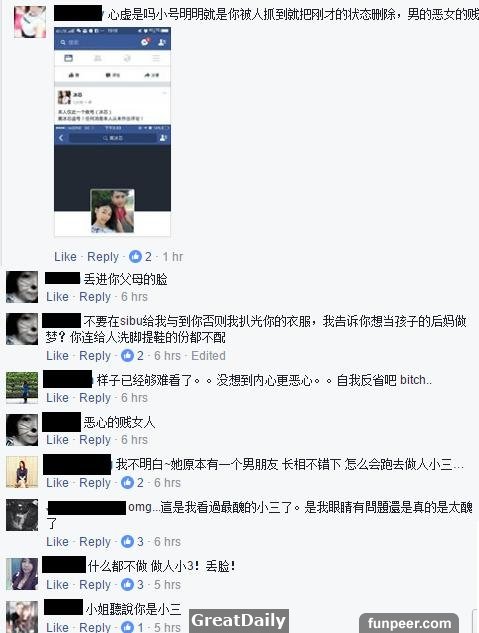Click Like under the 丢进你父母的脸 comment

pos(57,297)
